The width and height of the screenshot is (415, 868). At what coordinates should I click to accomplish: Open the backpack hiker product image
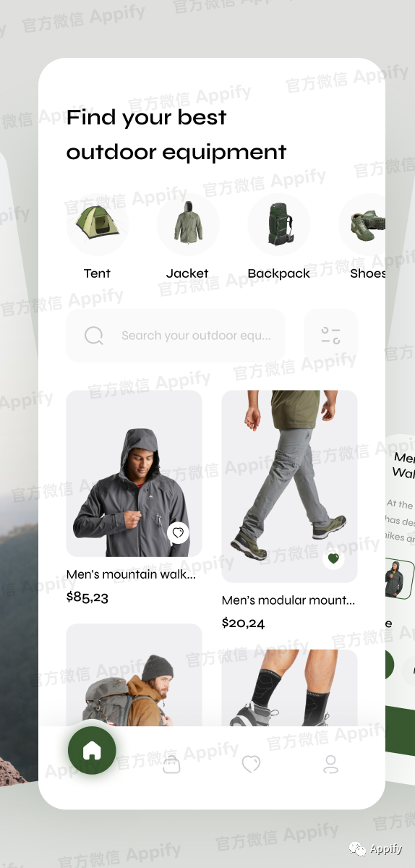tap(134, 675)
